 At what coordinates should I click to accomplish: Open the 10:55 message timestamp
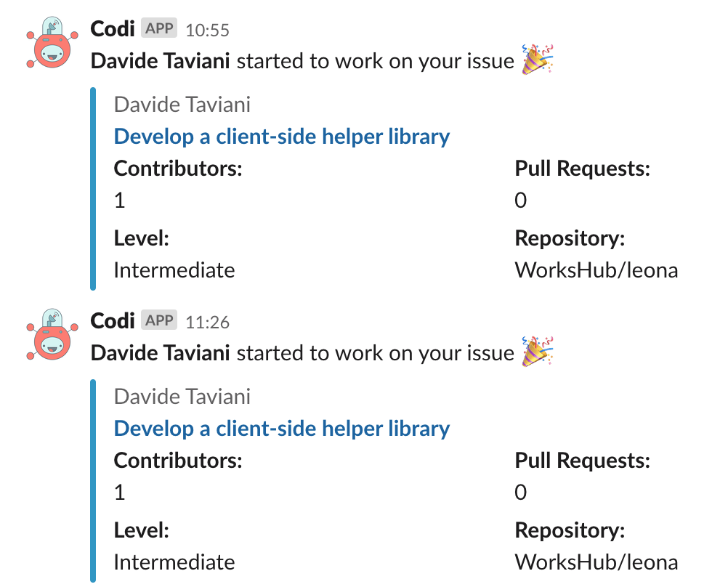pyautogui.click(x=208, y=30)
